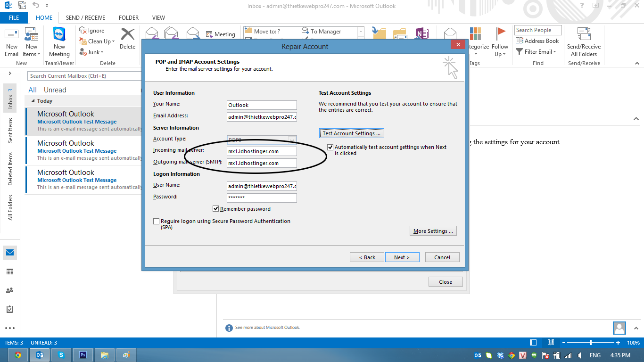Switch to the People navigation icon
The image size is (644, 362).
(10, 290)
